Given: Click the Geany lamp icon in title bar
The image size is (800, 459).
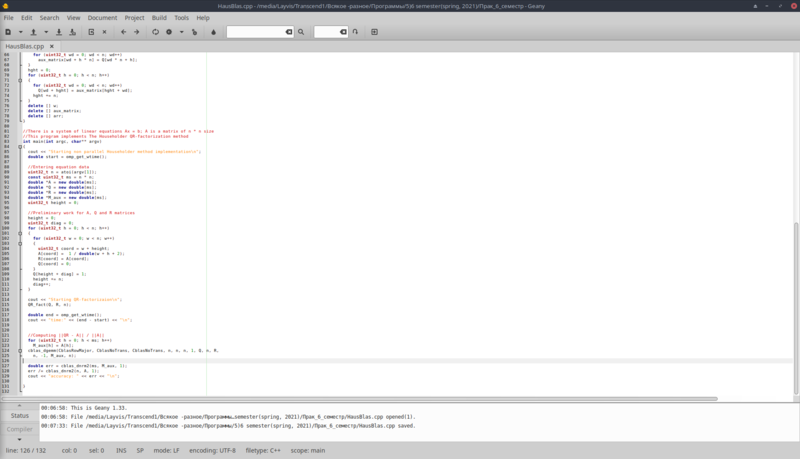Looking at the screenshot, I should click(6, 6).
